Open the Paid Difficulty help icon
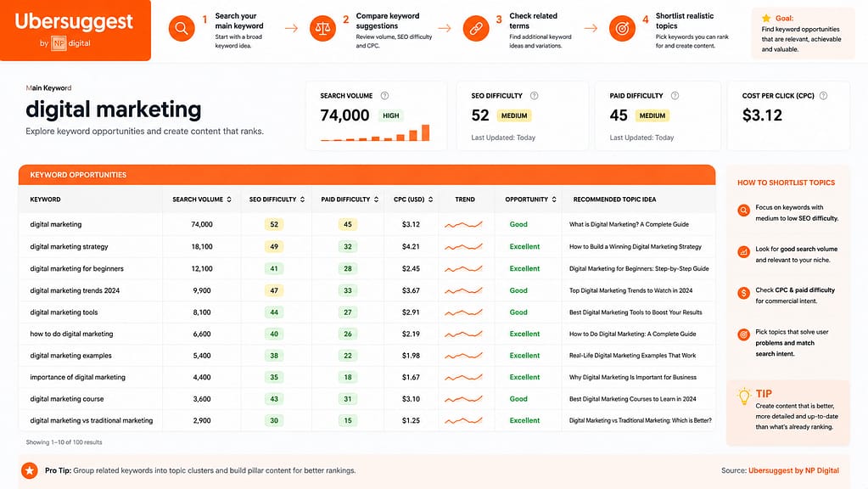 (x=675, y=96)
